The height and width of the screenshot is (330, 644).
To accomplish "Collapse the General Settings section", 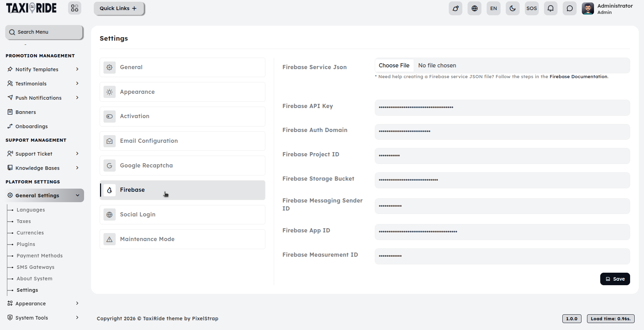I will 44,196.
